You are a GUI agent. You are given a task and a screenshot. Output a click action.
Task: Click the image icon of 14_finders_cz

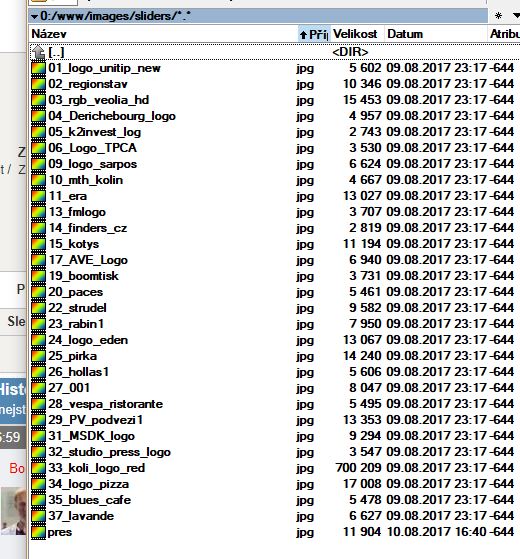tap(38, 228)
